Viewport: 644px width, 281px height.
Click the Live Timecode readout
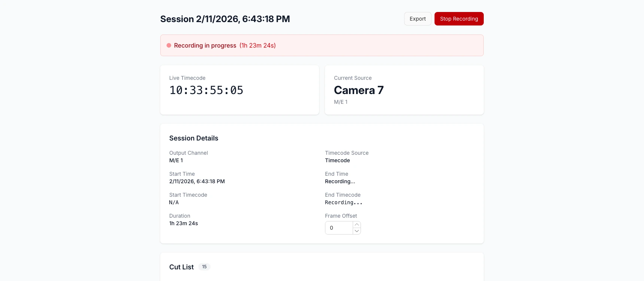click(x=206, y=90)
